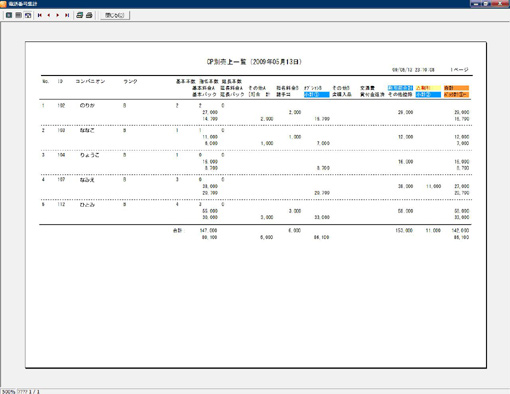
Task: Click the first green page-view toolbar icon
Action: [9, 15]
